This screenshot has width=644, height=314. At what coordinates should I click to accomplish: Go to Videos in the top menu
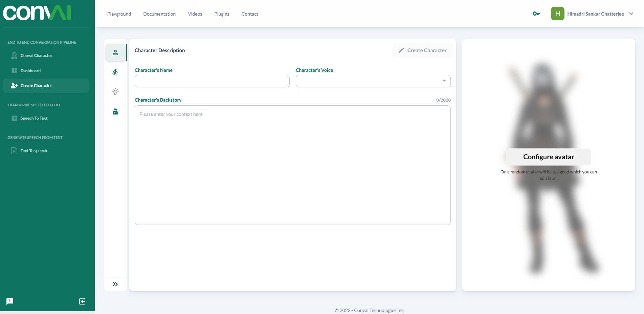coord(195,14)
